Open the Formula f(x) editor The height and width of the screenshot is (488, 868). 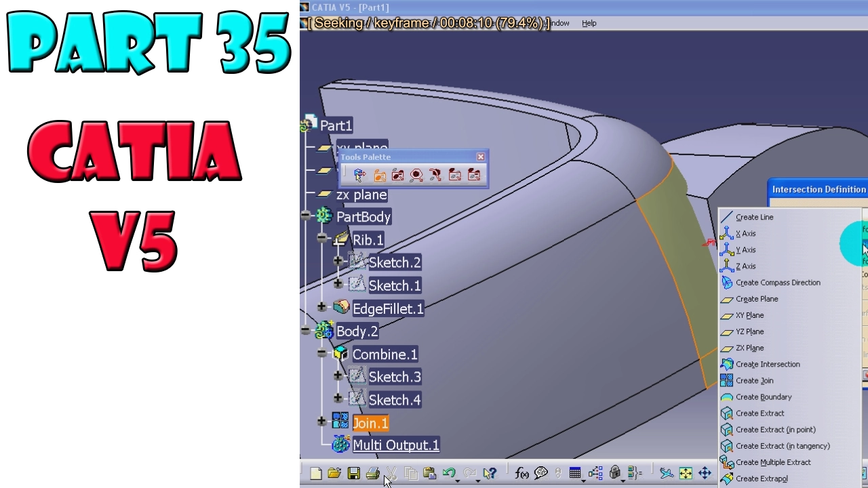point(521,473)
